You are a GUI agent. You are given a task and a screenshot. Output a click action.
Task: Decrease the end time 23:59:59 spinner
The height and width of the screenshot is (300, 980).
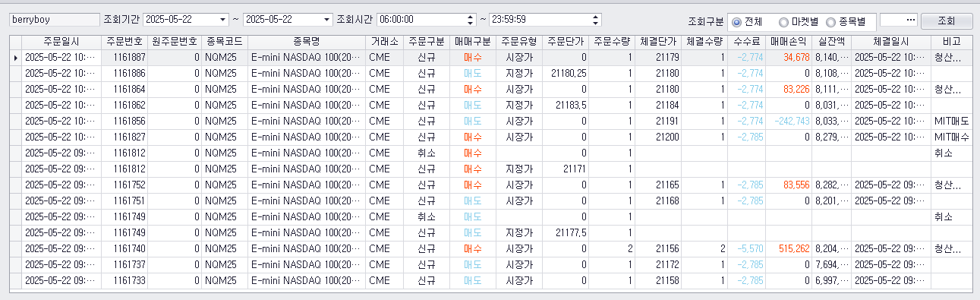coord(596,23)
